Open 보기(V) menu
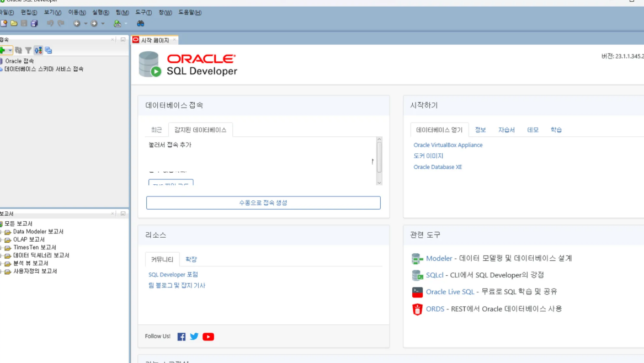644x363 pixels. [x=52, y=12]
